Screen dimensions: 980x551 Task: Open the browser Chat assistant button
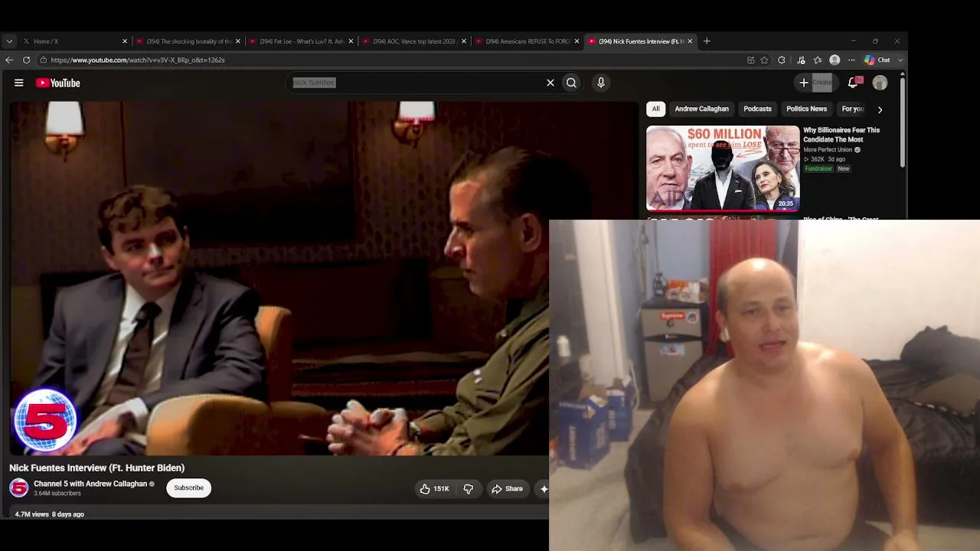(877, 60)
